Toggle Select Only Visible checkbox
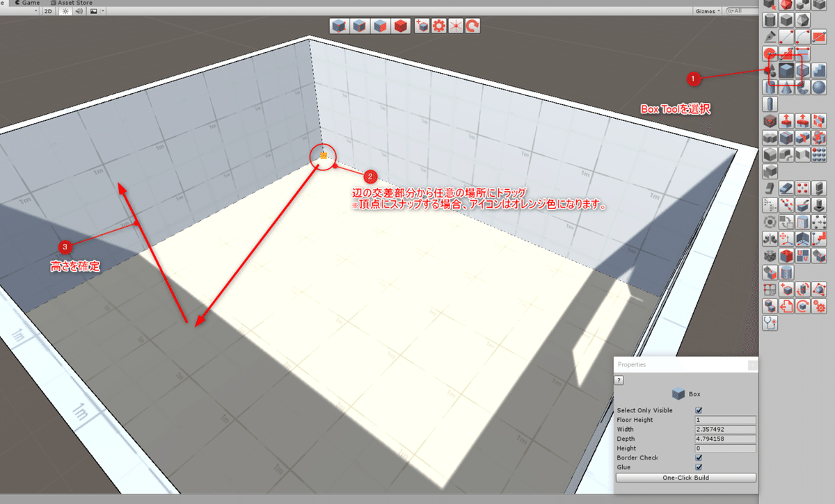Viewport: 835px width, 504px height. coord(699,410)
